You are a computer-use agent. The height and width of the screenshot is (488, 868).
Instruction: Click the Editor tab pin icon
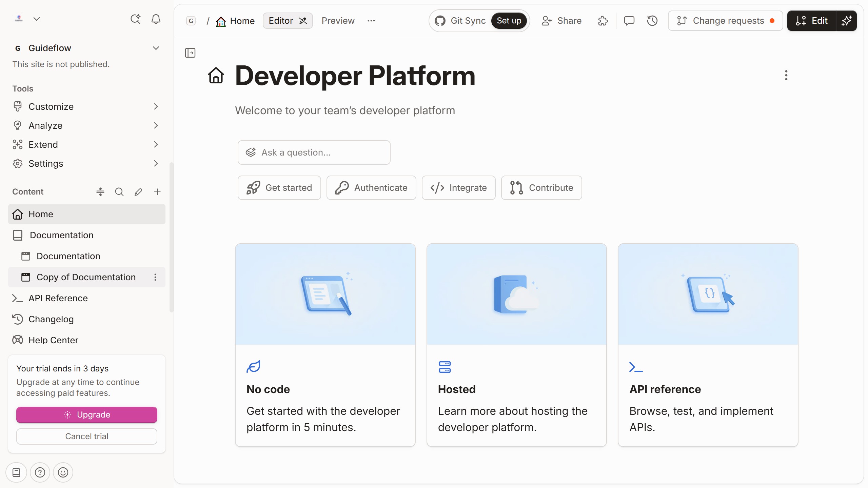coord(303,21)
